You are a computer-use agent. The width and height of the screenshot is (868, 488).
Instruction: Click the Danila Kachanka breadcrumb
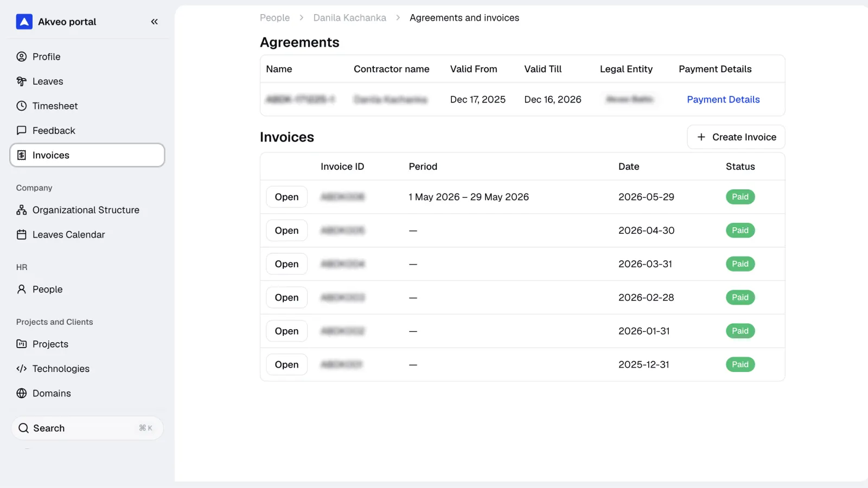click(350, 18)
